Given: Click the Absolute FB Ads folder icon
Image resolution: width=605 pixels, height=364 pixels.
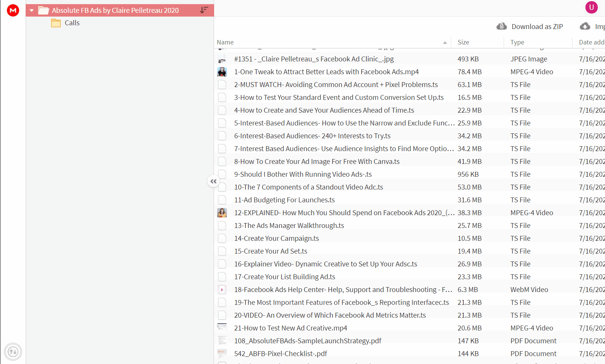Looking at the screenshot, I should [44, 10].
